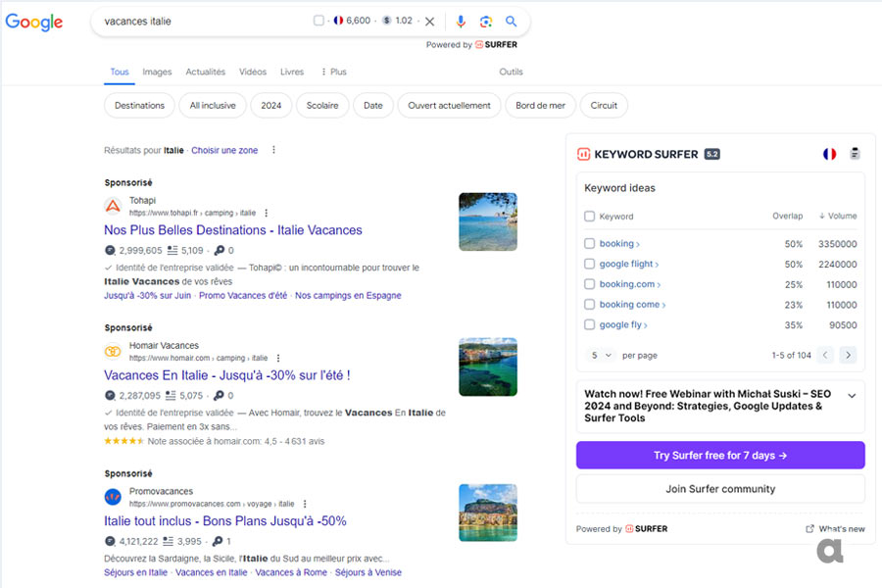This screenshot has height=588, width=882.
Task: Open 'Italie tout inclus' Promovacances link
Action: 225,521
